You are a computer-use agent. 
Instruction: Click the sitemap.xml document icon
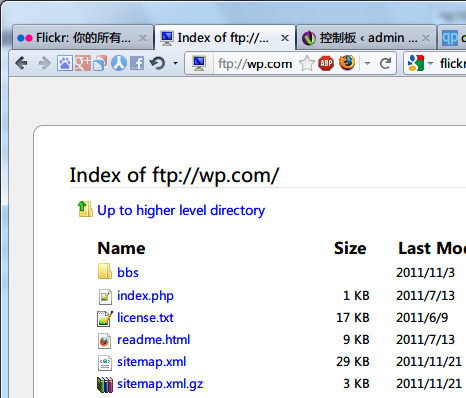(x=105, y=363)
